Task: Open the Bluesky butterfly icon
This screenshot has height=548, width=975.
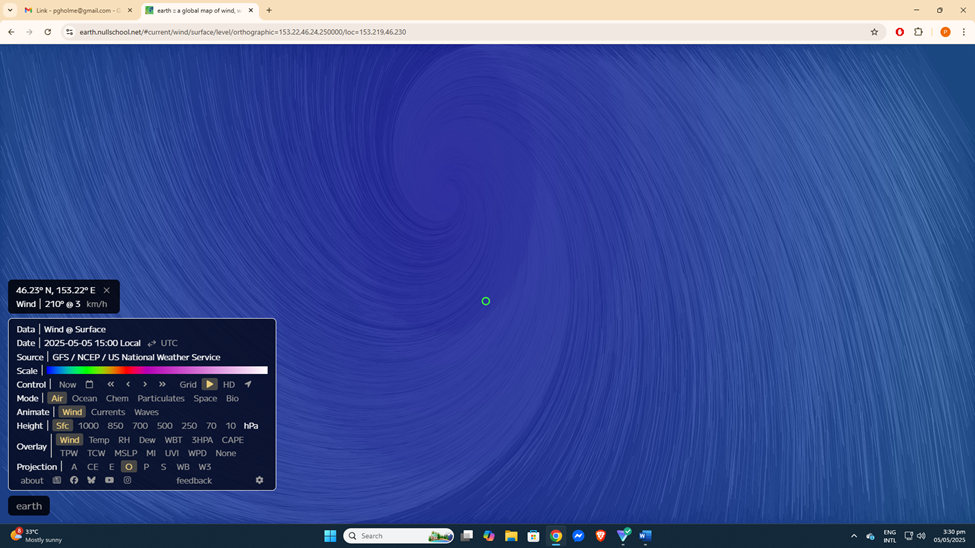Action: (91, 480)
